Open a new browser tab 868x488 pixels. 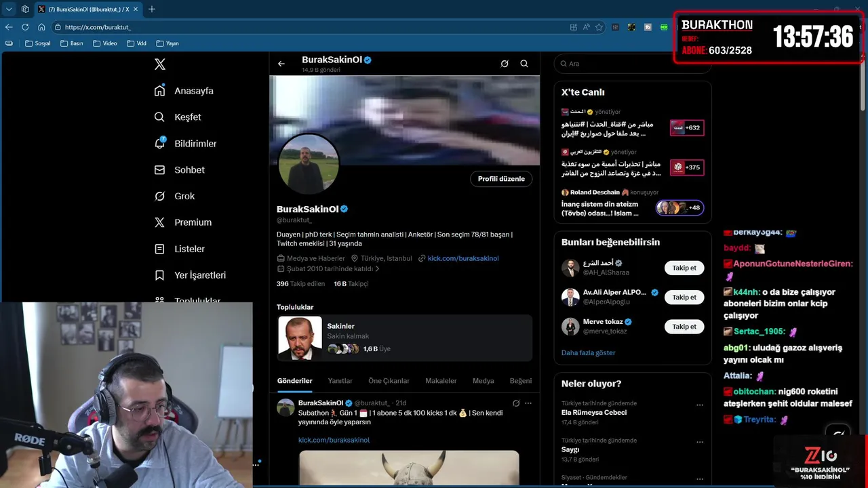(152, 9)
